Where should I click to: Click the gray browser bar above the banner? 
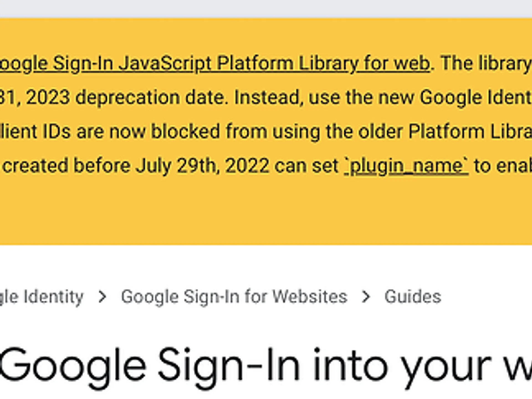(266, 8)
